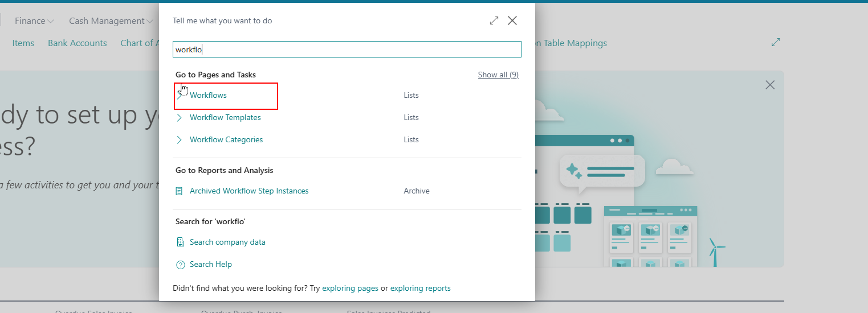Dismiss the setup banner with its X
Viewport: 868px width, 313px height.
(770, 85)
